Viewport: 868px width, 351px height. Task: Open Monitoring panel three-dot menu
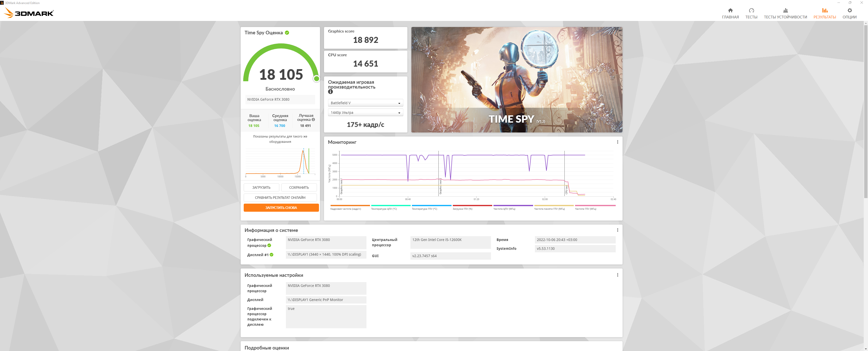click(617, 142)
